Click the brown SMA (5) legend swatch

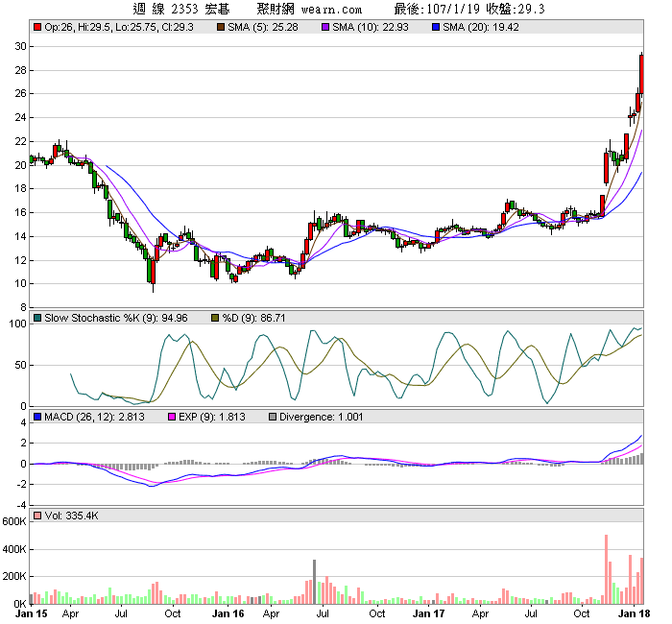221,28
